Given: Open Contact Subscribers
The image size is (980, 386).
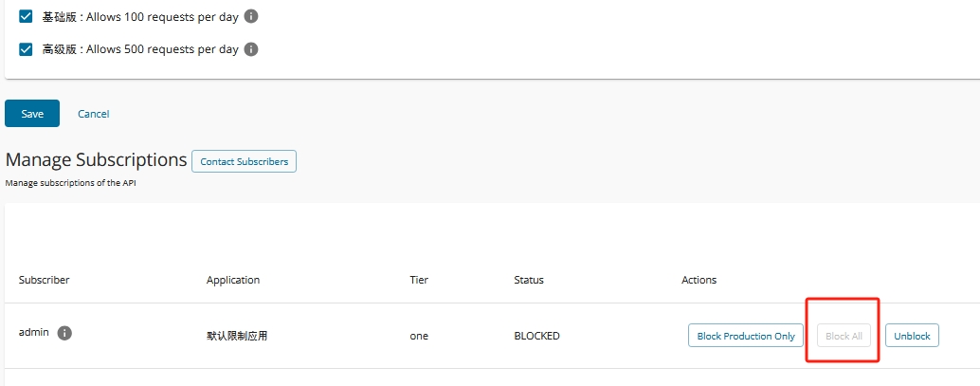Looking at the screenshot, I should 244,161.
